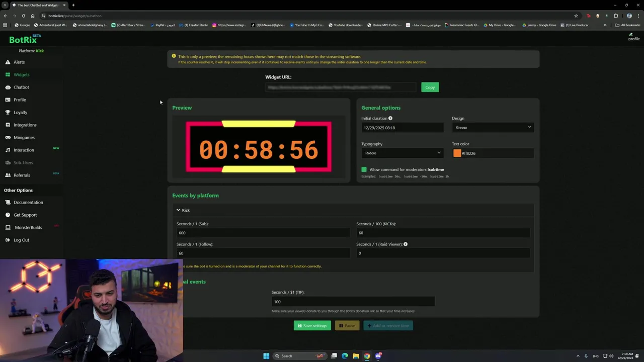644x362 pixels.
Task: Open the Alerts section icon
Action: tap(8, 62)
